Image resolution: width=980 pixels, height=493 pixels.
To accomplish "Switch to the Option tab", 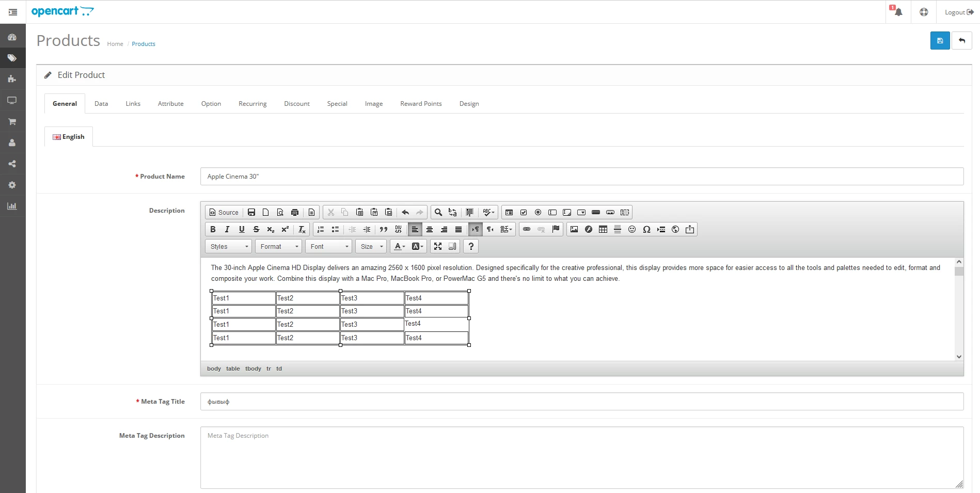I will (x=211, y=104).
